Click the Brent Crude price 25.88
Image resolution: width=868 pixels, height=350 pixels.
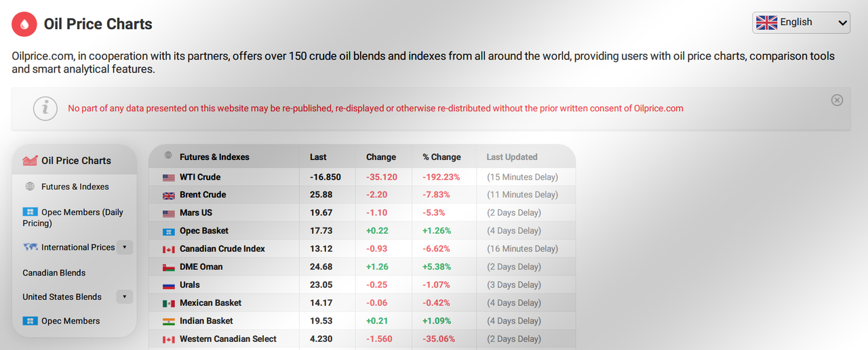click(x=321, y=195)
